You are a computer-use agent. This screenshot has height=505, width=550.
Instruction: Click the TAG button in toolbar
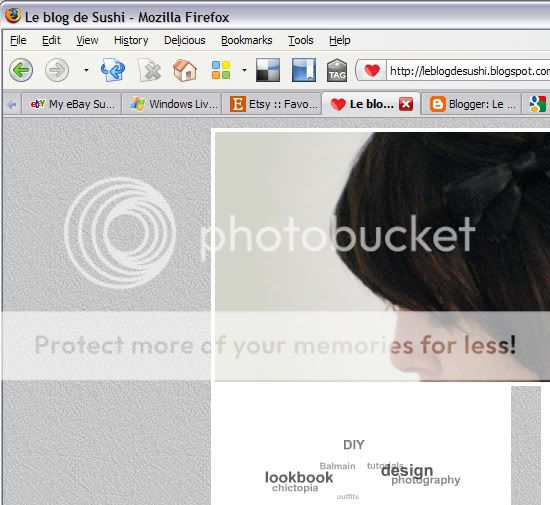(337, 70)
